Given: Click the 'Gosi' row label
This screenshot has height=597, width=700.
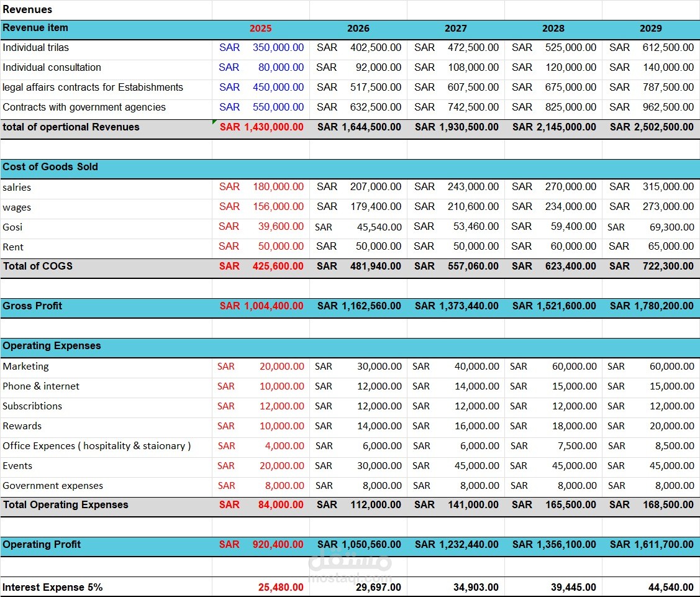Looking at the screenshot, I should pos(12,227).
